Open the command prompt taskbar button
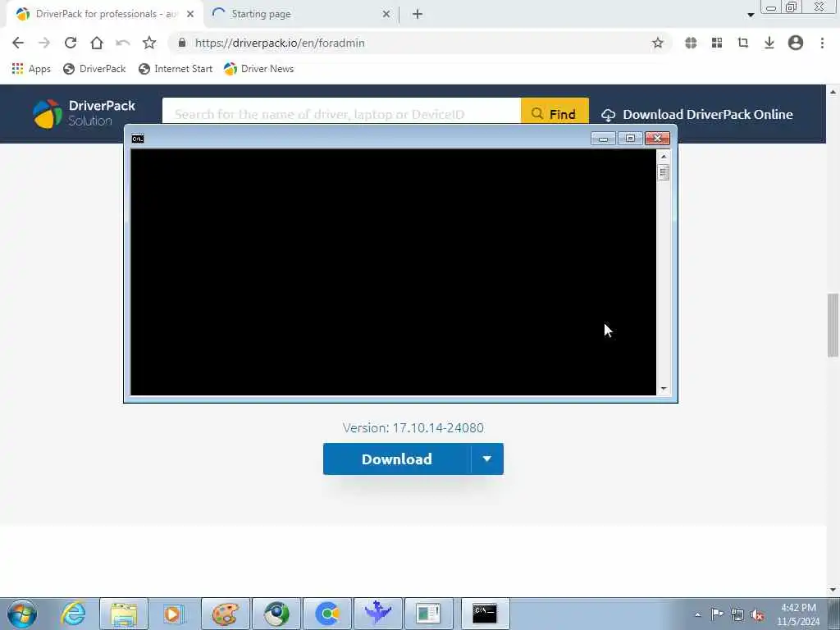The width and height of the screenshot is (840, 630). click(x=485, y=614)
